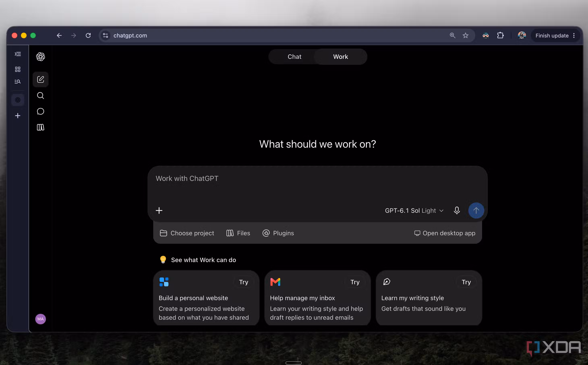This screenshot has height=365, width=588.
Task: Click Open desktop app link
Action: pyautogui.click(x=445, y=233)
